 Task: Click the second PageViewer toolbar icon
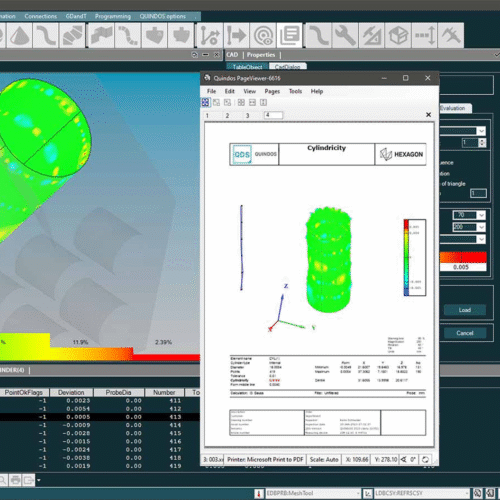click(216, 102)
